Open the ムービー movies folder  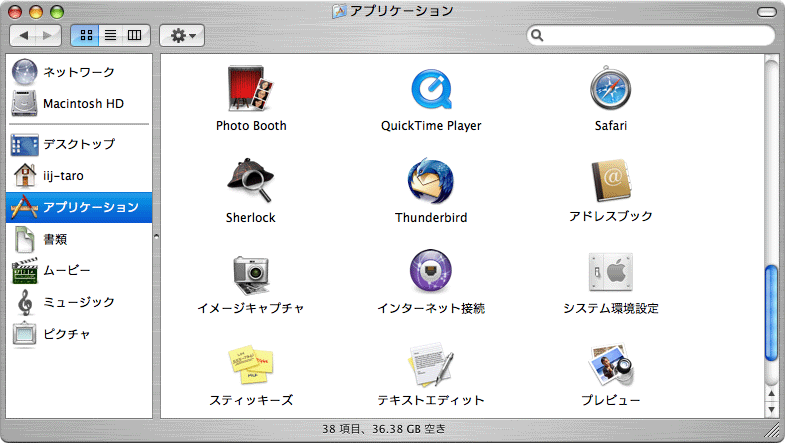click(79, 271)
